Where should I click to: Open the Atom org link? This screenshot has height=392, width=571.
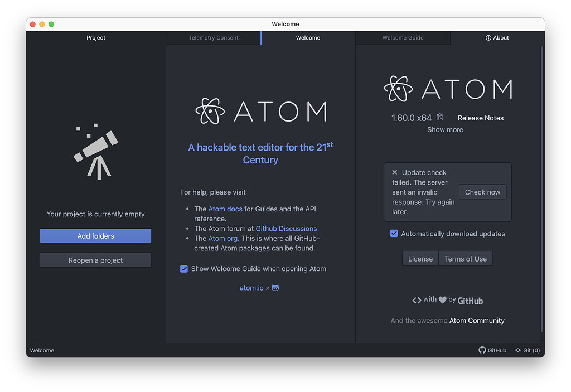pyautogui.click(x=223, y=239)
